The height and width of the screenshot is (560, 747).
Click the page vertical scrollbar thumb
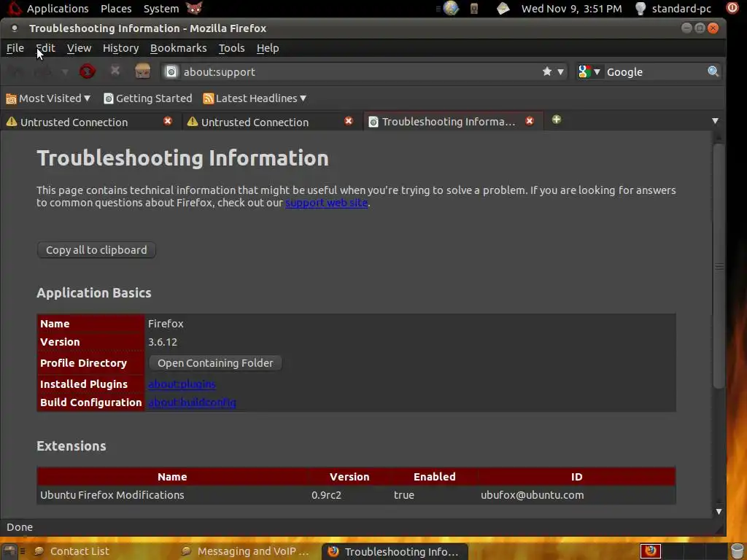(x=719, y=267)
